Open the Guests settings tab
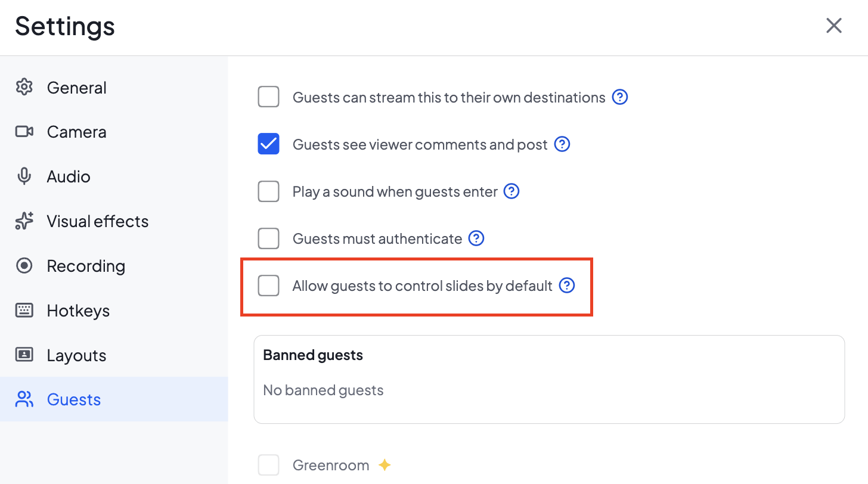868x484 pixels. pos(114,399)
